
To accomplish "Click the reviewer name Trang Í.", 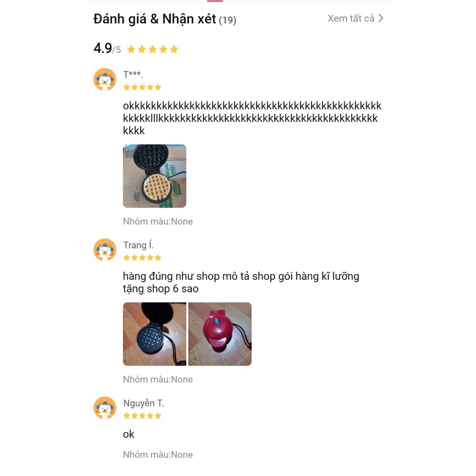I will tap(138, 245).
